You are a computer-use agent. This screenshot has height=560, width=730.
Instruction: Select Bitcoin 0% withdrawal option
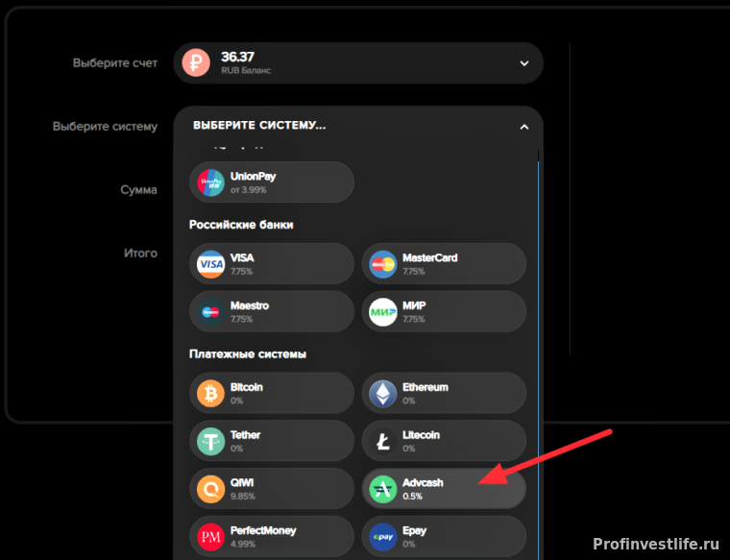coord(272,393)
